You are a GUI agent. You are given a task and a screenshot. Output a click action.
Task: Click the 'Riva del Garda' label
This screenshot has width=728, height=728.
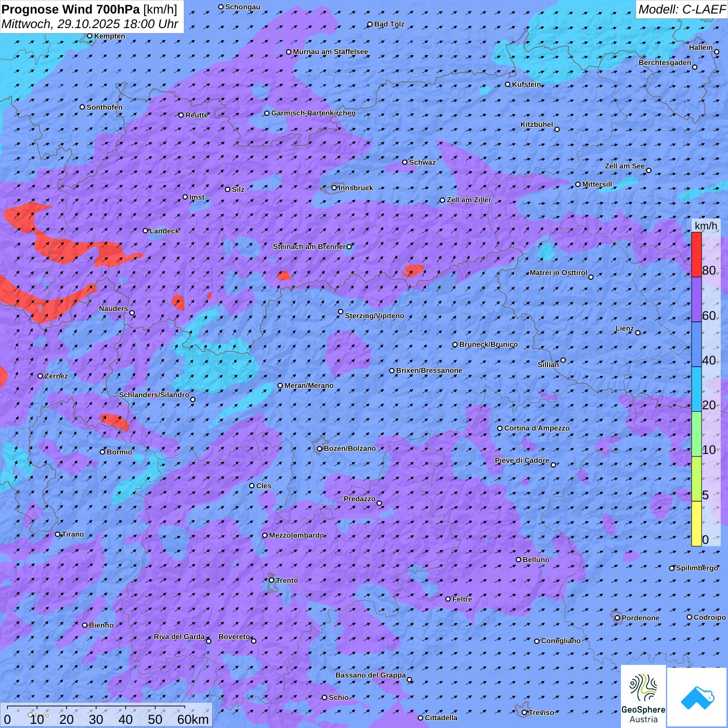[x=179, y=636]
